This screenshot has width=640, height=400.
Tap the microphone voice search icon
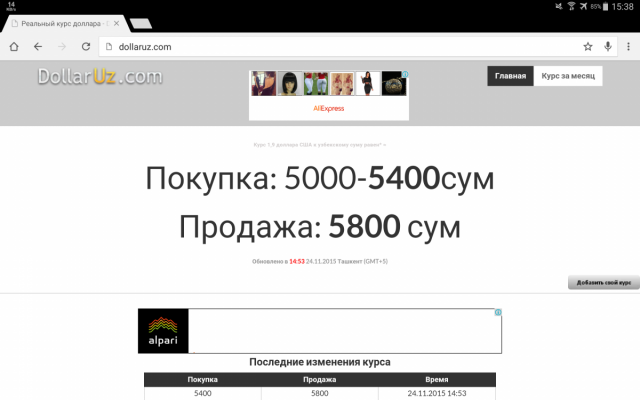[x=608, y=47]
